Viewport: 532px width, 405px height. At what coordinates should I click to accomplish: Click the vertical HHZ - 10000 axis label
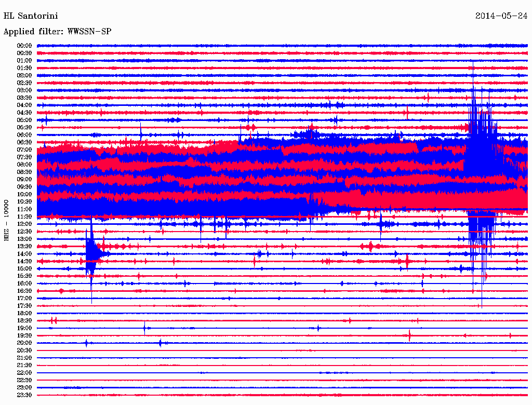(x=6, y=220)
